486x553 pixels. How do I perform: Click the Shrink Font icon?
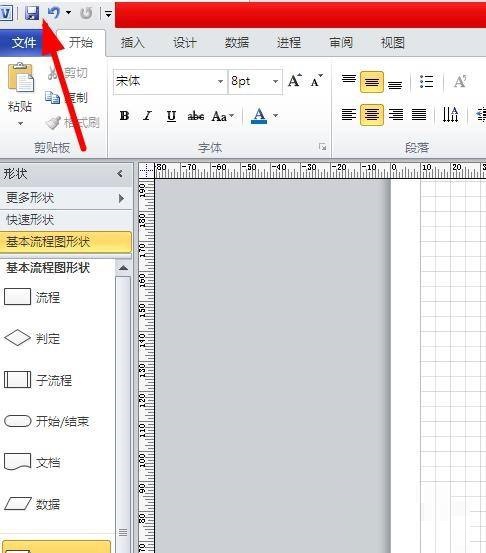pos(316,81)
